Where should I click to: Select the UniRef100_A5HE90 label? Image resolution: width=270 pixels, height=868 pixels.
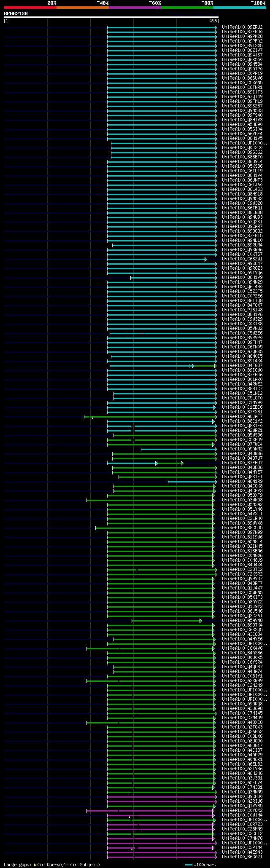tap(242, 124)
